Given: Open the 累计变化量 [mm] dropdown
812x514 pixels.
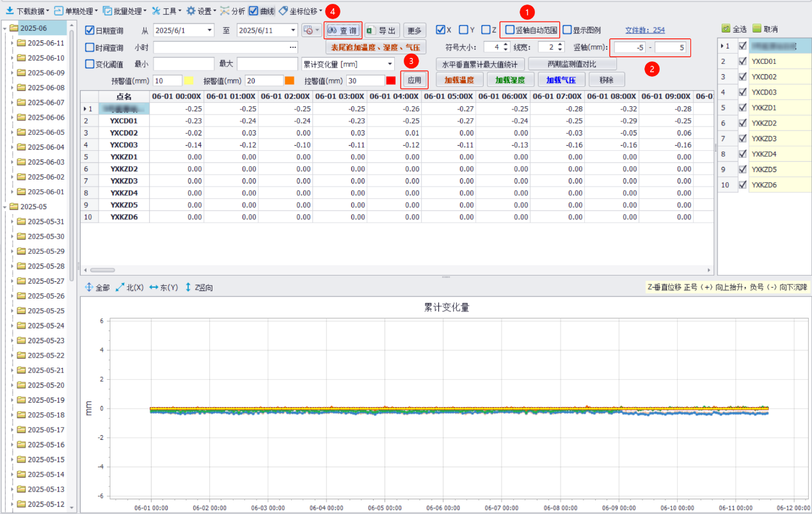Looking at the screenshot, I should tap(390, 64).
